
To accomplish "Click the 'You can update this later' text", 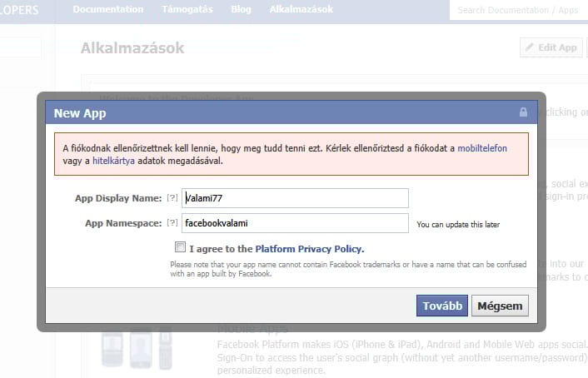I will [x=458, y=225].
